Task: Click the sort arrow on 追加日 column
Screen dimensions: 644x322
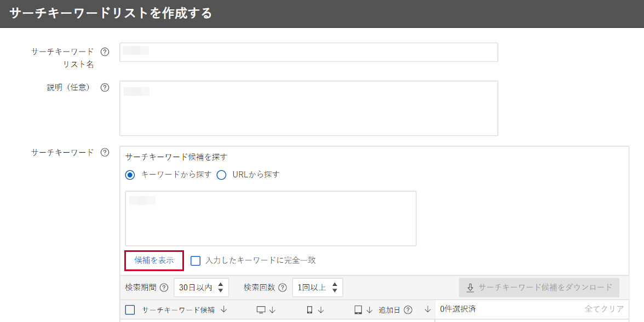Action: (428, 309)
